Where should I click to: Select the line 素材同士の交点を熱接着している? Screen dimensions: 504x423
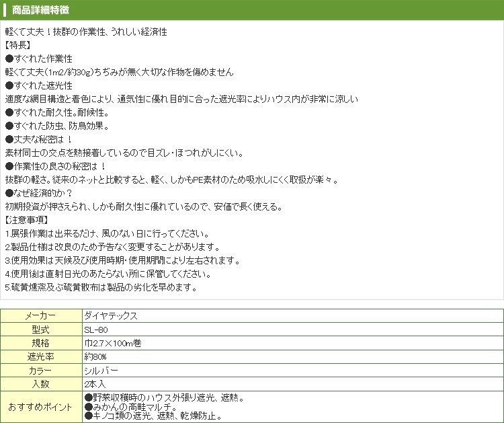tap(124, 153)
